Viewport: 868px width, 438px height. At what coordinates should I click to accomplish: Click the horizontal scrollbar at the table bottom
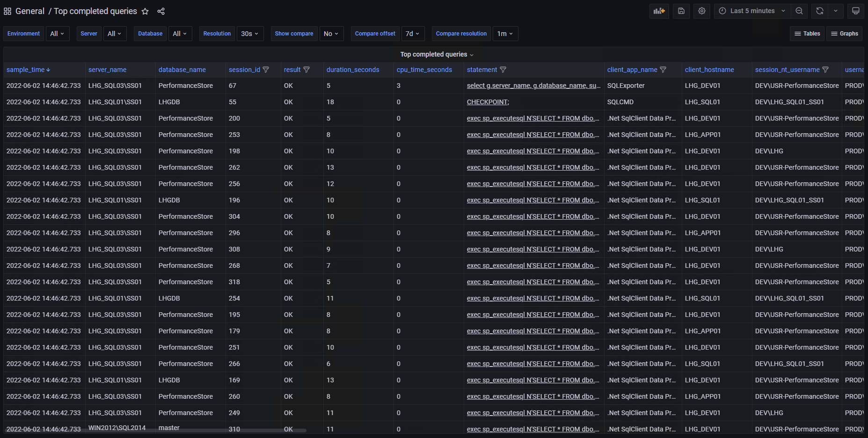[x=155, y=430]
